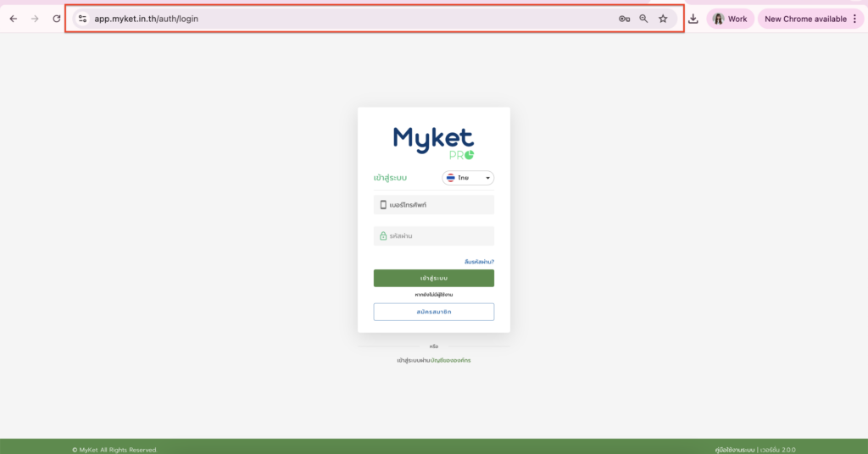The image size is (868, 454).
Task: Open the คู่มือใช้งานระบบ user manual link in footer
Action: (x=735, y=450)
